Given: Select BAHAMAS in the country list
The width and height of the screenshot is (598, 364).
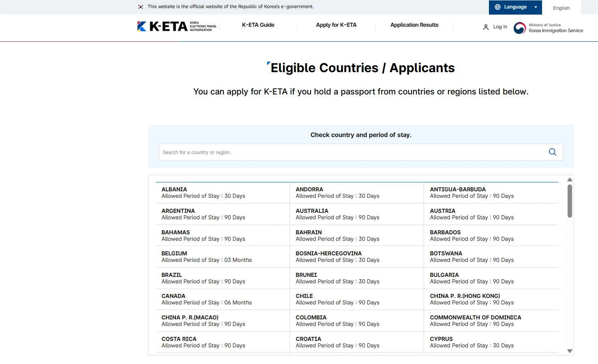Looking at the screenshot, I should (223, 236).
